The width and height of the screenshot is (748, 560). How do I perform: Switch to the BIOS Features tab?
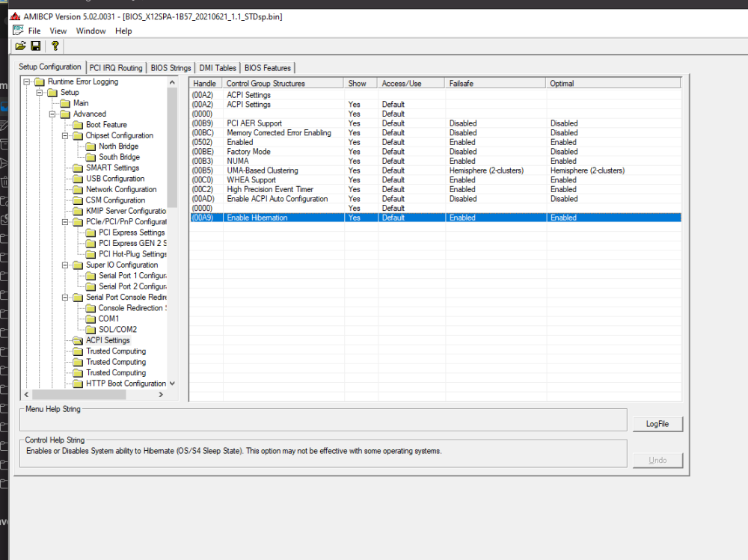tap(268, 68)
